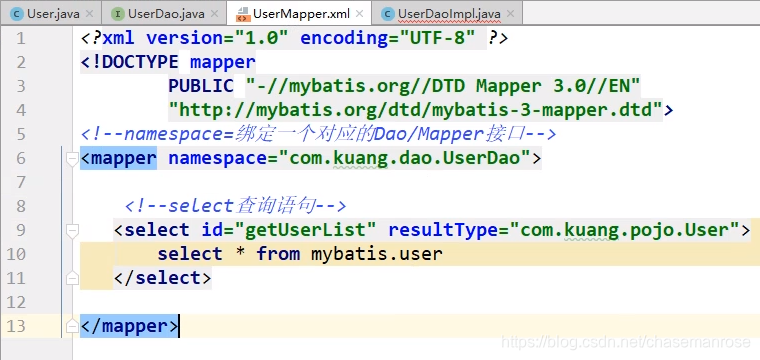Click the fold end marker on line 13
This screenshot has width=760, height=360.
[72, 326]
